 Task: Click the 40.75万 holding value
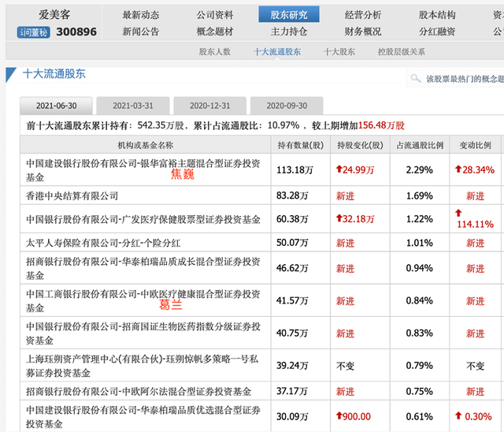[x=292, y=333]
